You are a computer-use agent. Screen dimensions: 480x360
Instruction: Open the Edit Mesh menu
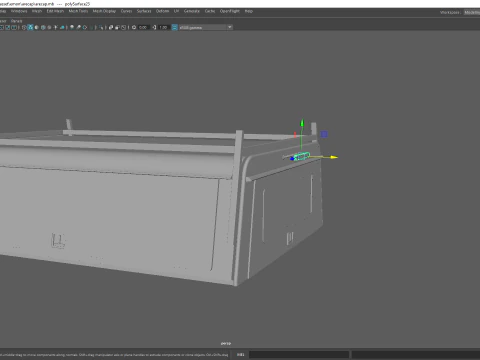[x=55, y=11]
